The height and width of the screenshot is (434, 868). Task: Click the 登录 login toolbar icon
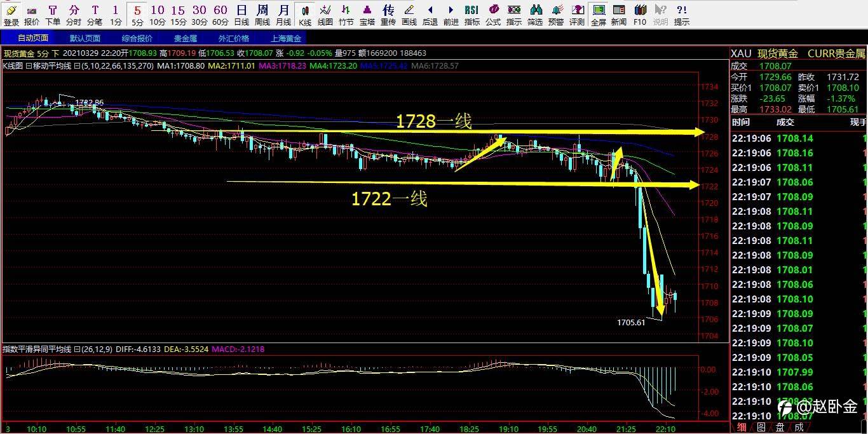point(11,14)
